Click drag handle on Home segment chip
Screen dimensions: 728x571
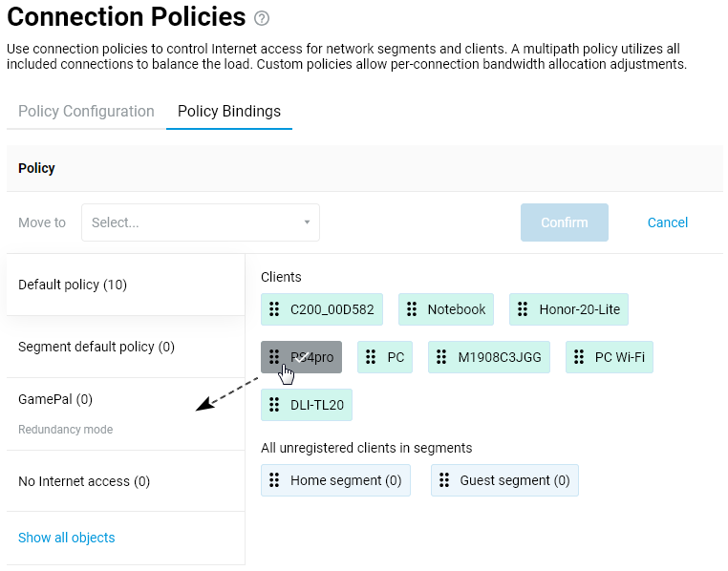(275, 480)
